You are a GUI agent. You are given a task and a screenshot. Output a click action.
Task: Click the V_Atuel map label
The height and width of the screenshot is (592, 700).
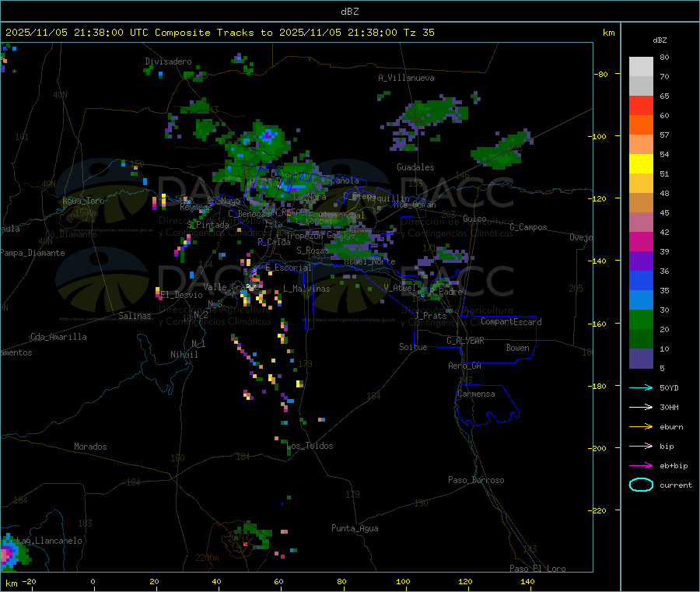click(400, 288)
